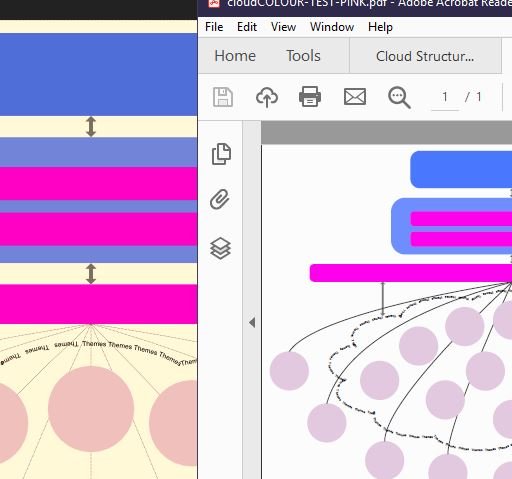Click the wide magenta bar in the PDF
This screenshot has width=512, height=479.
pos(411,273)
